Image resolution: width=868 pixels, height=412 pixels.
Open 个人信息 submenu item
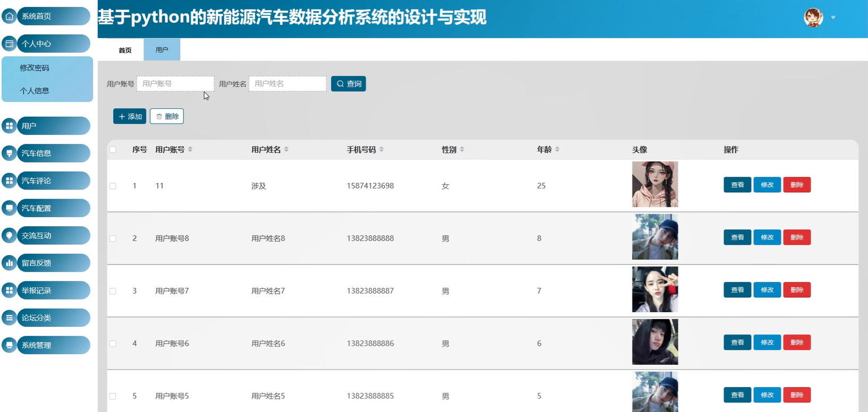tap(35, 91)
